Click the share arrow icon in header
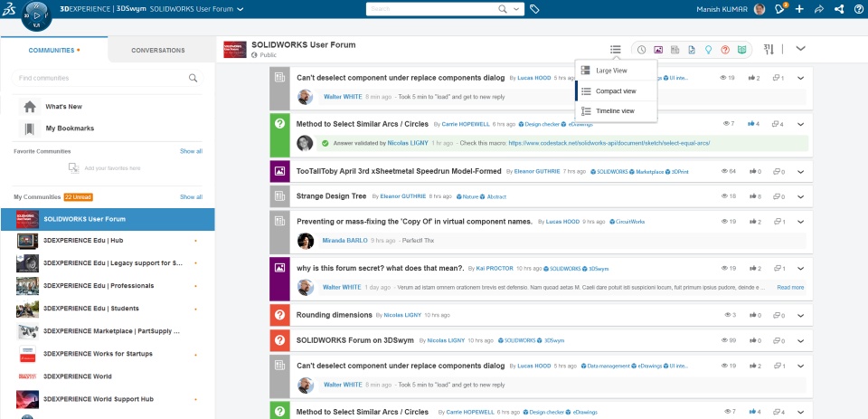Image resolution: width=868 pixels, height=419 pixels. tap(819, 9)
